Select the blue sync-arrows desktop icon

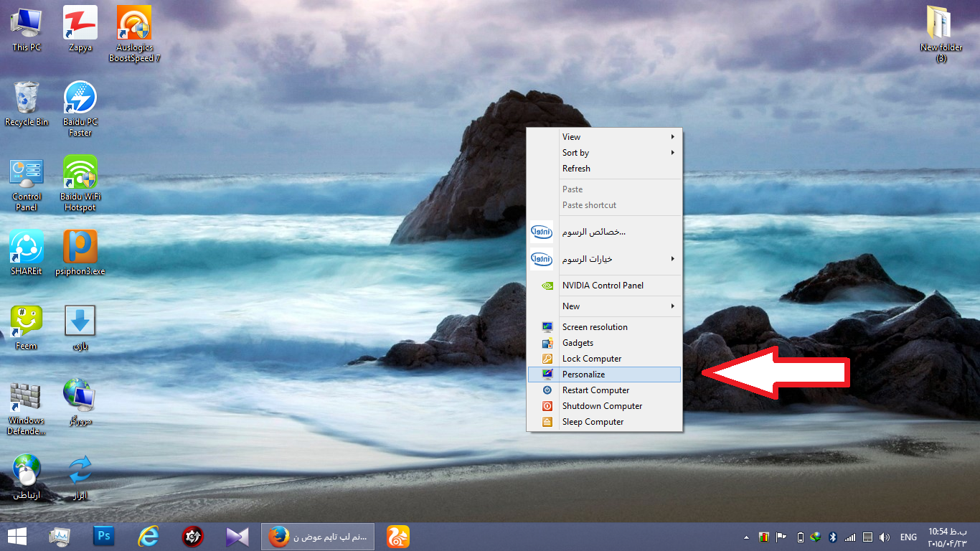coord(80,476)
